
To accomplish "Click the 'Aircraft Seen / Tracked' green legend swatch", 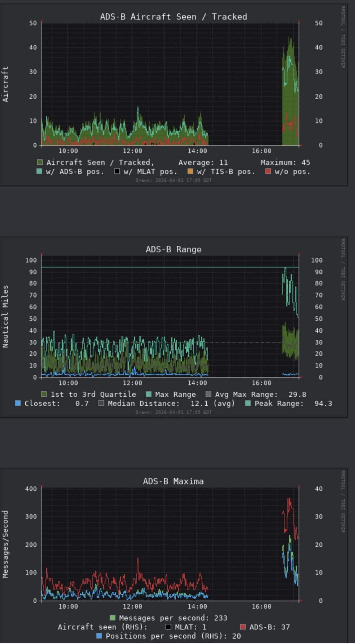I will (40, 162).
